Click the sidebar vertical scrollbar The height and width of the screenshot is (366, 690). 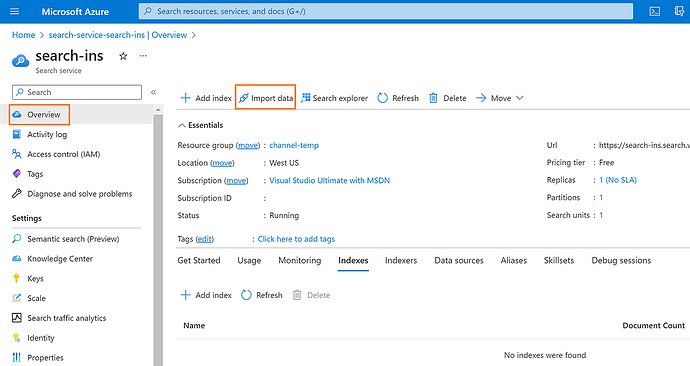(158, 238)
